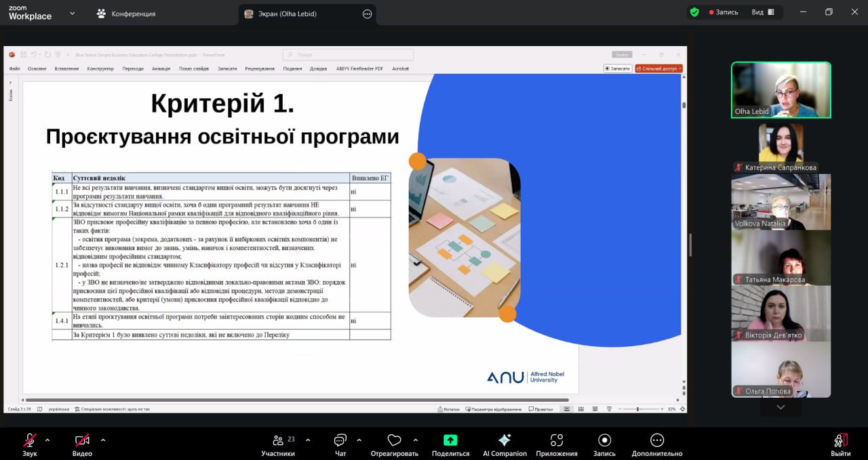Click the Отреагировать reactions heart icon
868x460 pixels.
(x=394, y=440)
